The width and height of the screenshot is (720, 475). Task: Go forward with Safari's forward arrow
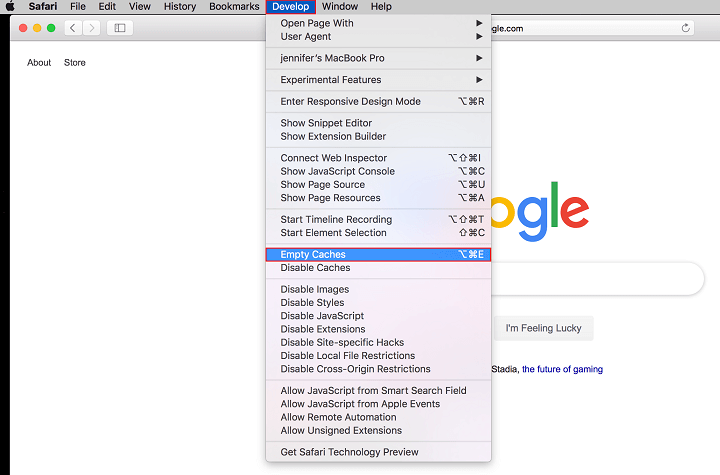pos(91,28)
